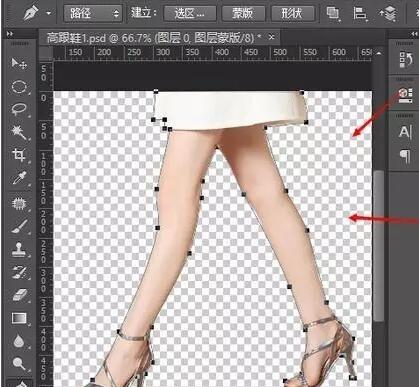Image resolution: width=419 pixels, height=387 pixels.
Task: Click the 形状 button
Action: click(x=293, y=14)
